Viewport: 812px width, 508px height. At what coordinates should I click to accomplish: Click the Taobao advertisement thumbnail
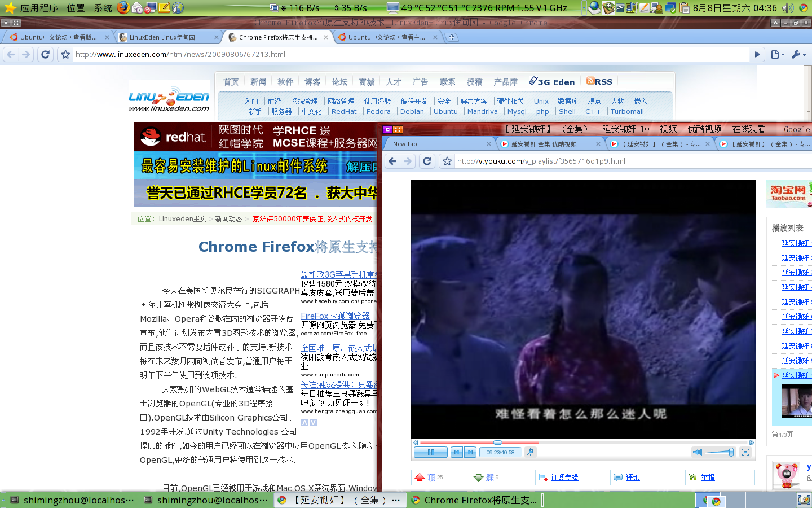click(x=789, y=194)
